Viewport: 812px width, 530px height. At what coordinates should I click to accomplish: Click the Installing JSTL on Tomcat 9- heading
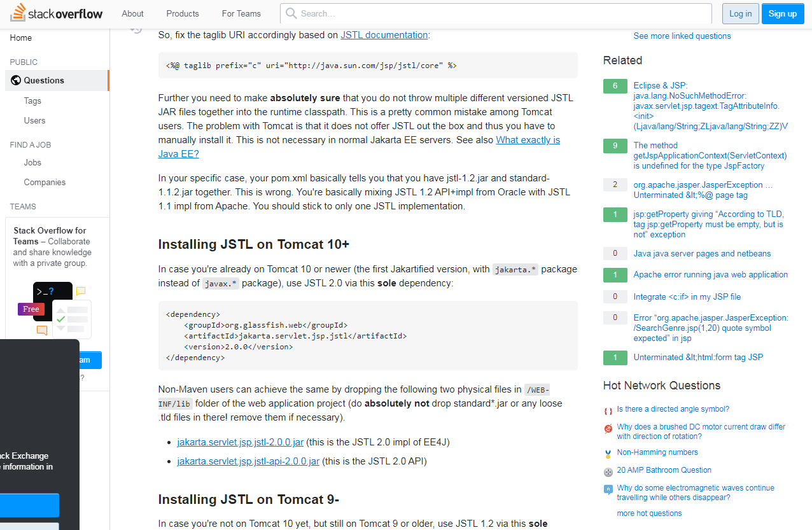pyautogui.click(x=249, y=499)
